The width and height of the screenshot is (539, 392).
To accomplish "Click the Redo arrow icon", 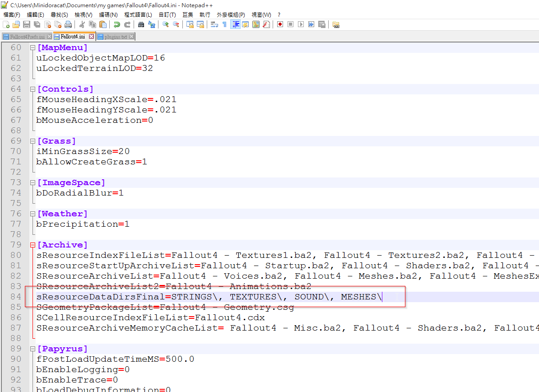I will [x=127, y=24].
